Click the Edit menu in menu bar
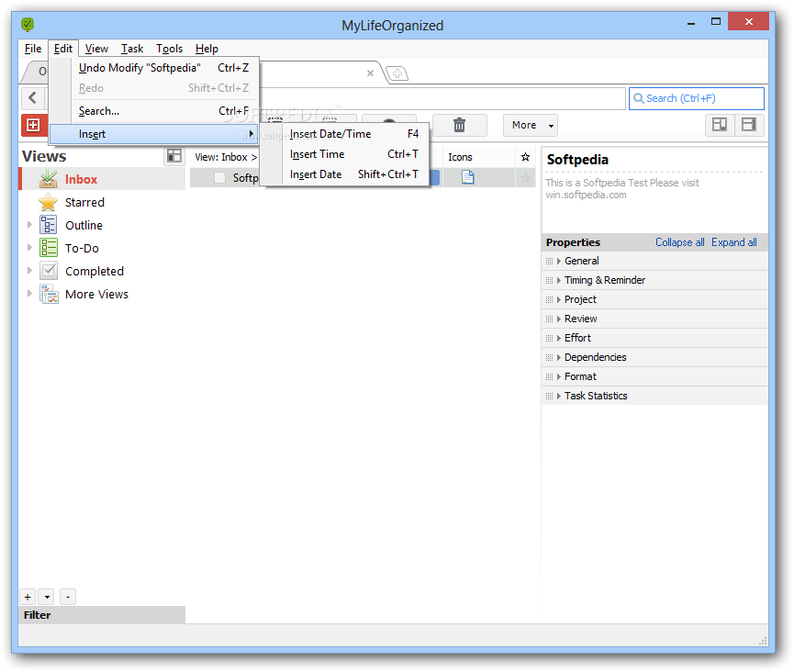This screenshot has height=672, width=794. pos(63,49)
